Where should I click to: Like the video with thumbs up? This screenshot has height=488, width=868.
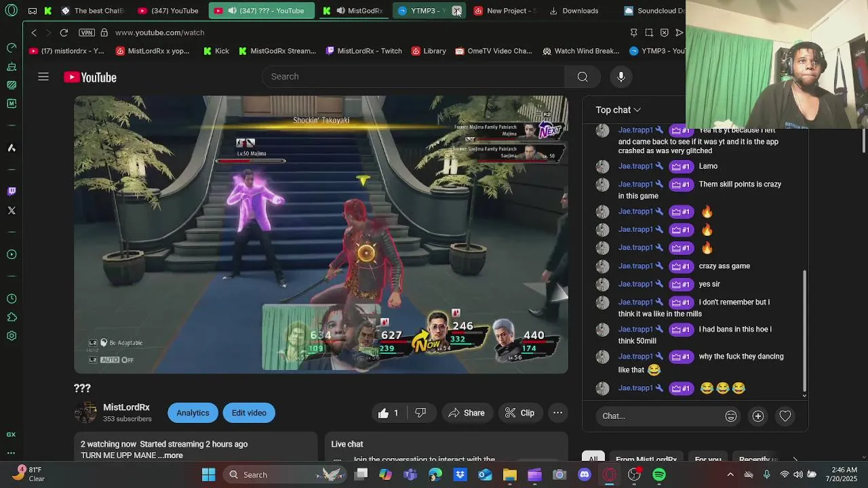[x=389, y=413]
